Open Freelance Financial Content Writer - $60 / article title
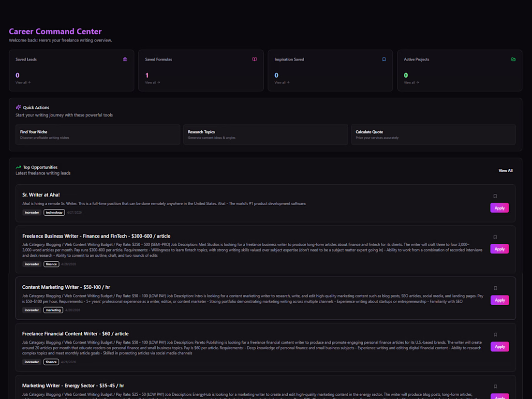532x399 pixels. tap(75, 334)
